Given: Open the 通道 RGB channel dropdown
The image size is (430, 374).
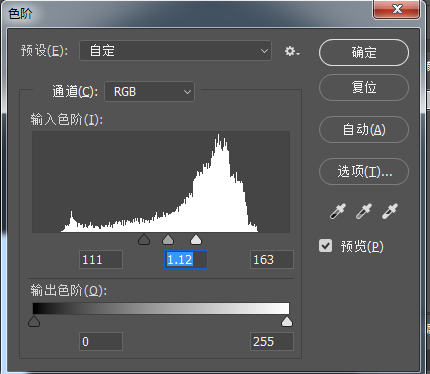Looking at the screenshot, I should coord(150,92).
